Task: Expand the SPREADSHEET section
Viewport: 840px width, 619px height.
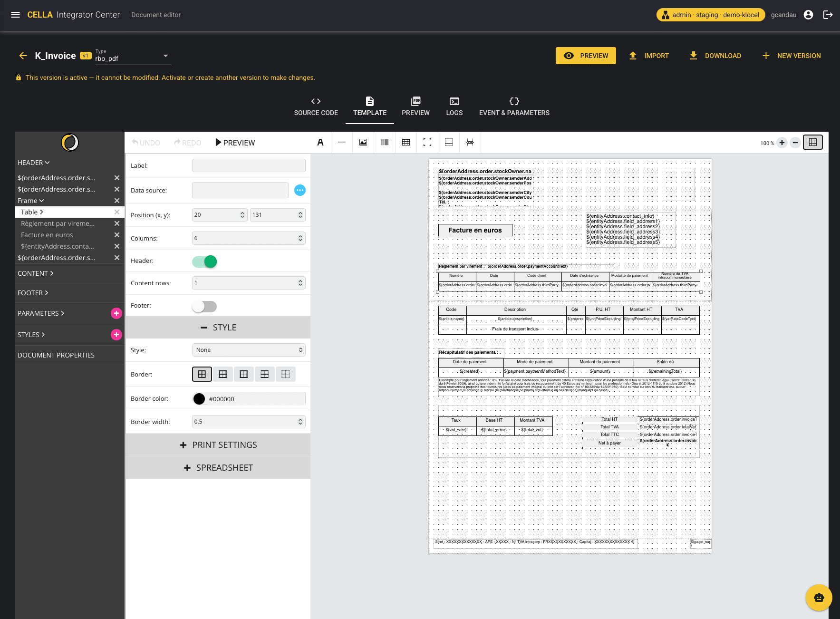Action: [218, 468]
